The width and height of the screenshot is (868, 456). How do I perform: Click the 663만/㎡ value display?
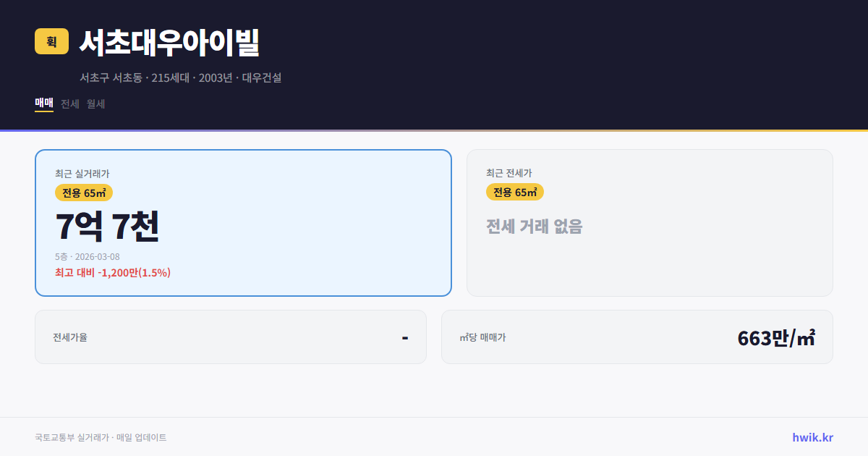tap(775, 337)
